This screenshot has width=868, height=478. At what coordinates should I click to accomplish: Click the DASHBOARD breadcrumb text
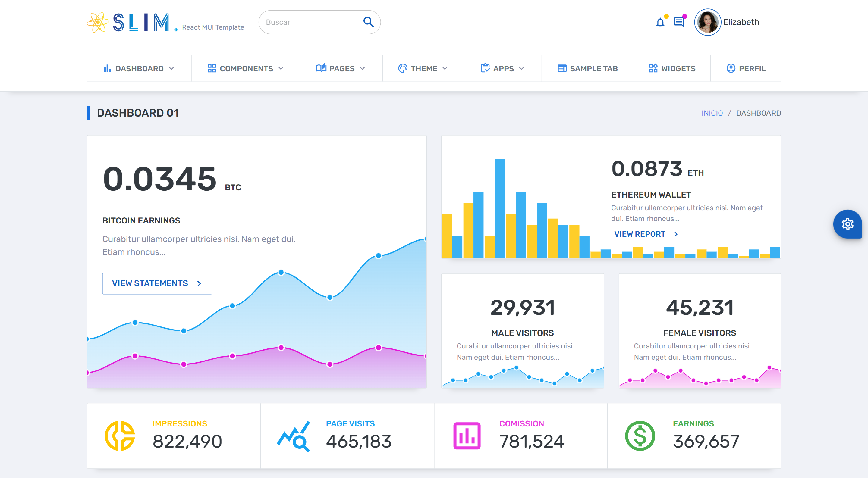pyautogui.click(x=758, y=113)
